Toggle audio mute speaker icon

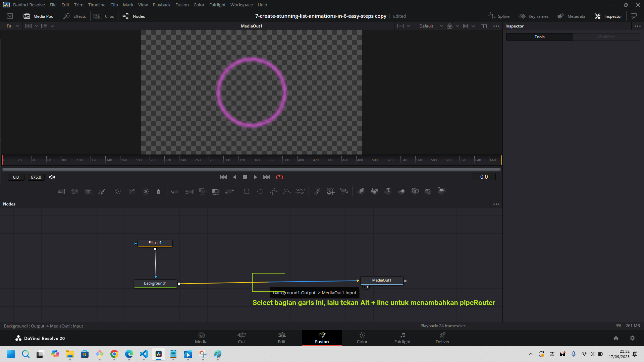[x=52, y=177]
